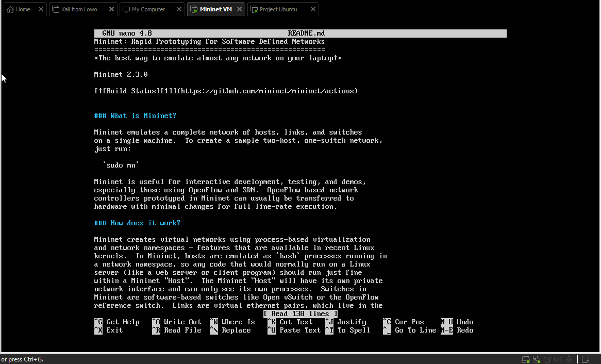Click the 'Mininet 2.3.0' version line

click(121, 74)
